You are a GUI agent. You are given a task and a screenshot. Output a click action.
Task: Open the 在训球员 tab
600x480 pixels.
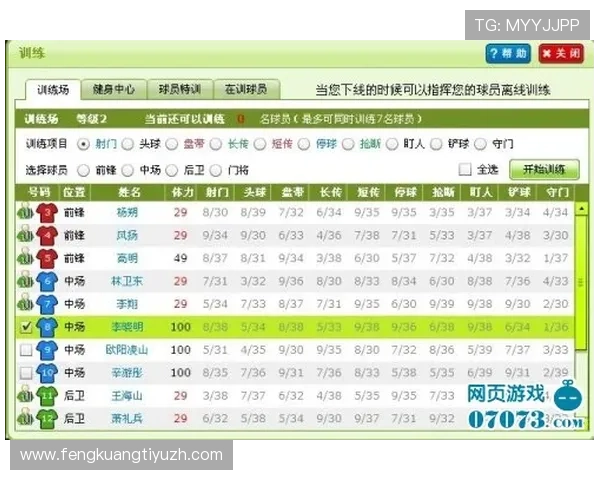246,90
